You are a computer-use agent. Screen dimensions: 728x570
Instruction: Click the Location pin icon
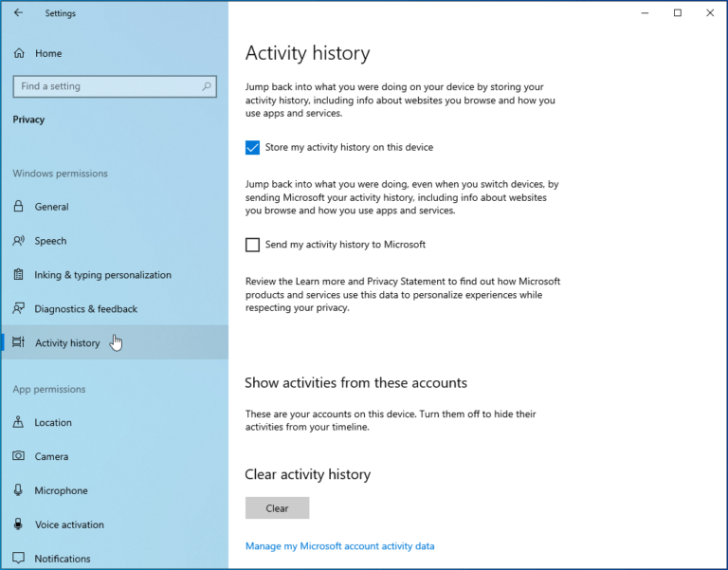pos(18,422)
